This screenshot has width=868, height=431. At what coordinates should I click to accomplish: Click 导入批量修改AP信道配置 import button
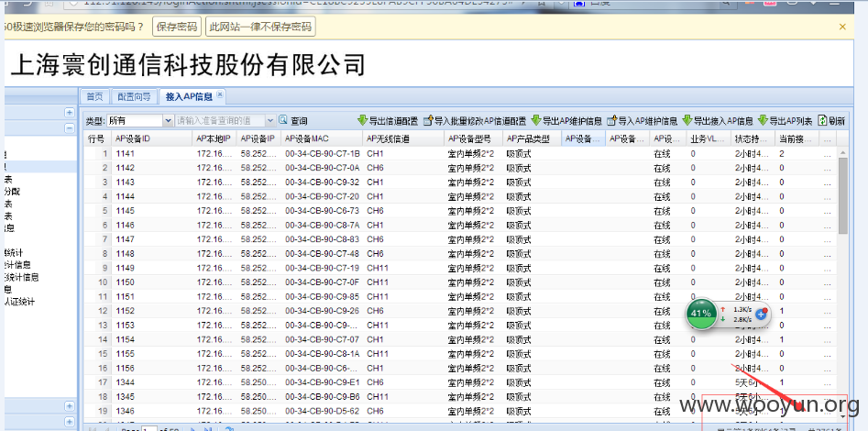click(475, 121)
